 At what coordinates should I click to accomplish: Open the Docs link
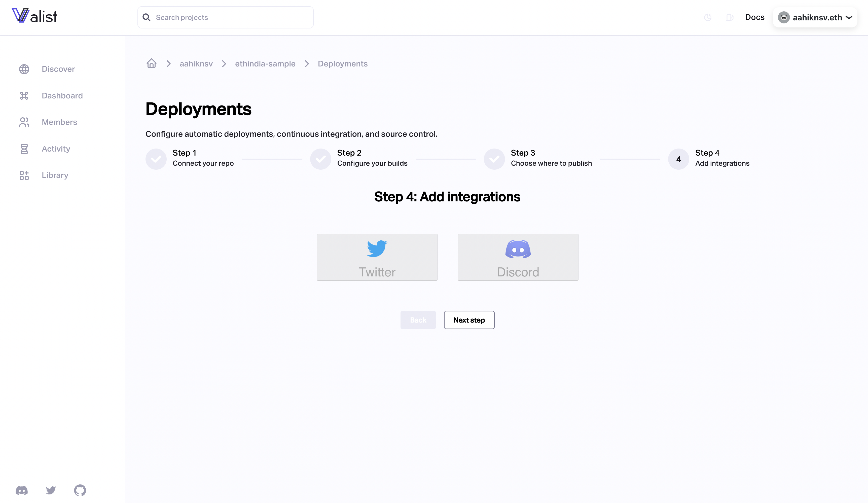click(754, 17)
